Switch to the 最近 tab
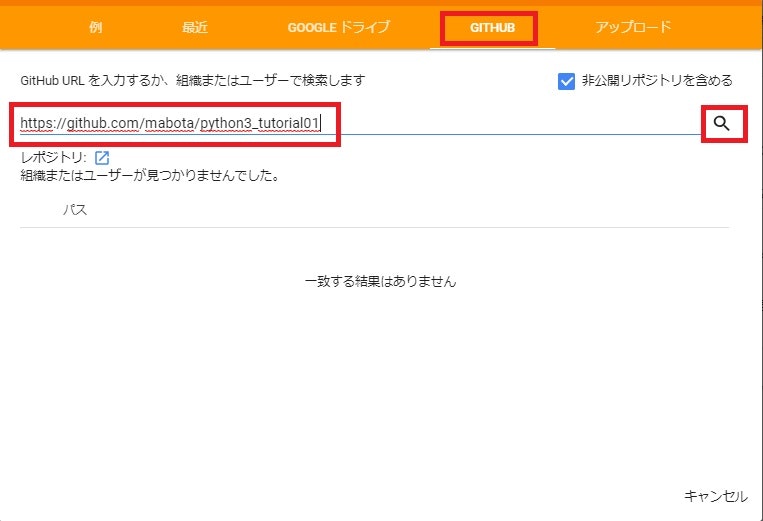 coord(195,27)
